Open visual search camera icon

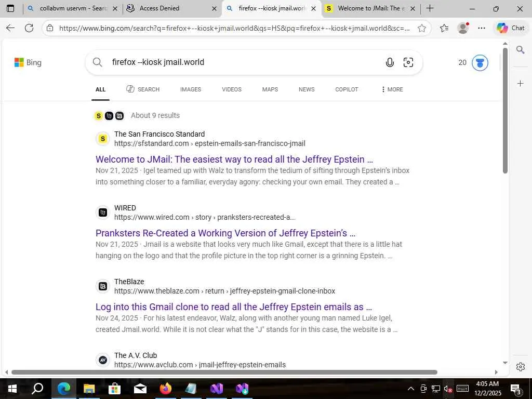point(408,62)
